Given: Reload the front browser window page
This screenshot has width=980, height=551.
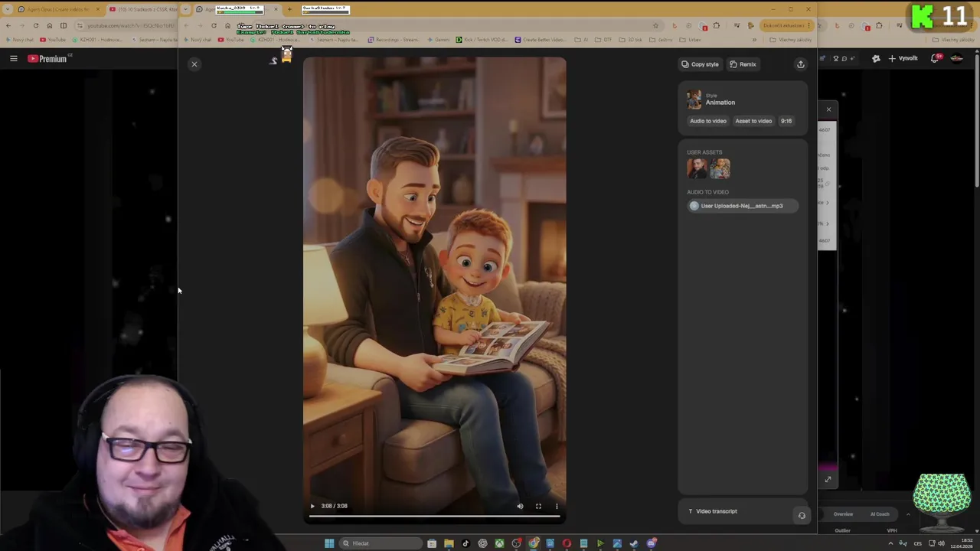Looking at the screenshot, I should coord(214,26).
